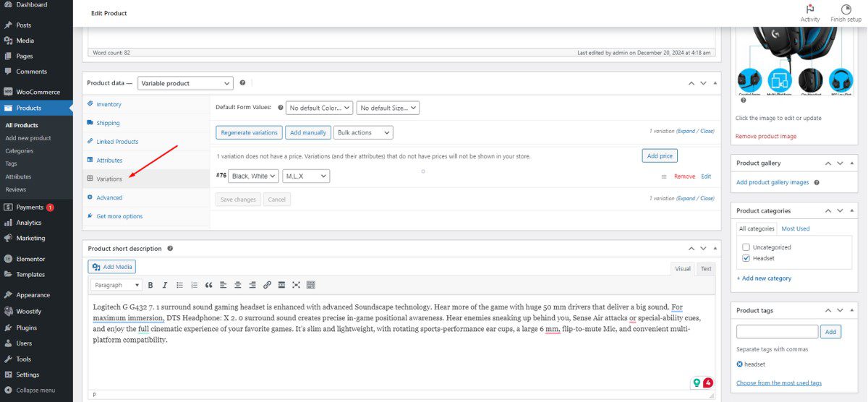Viewport: 868px width, 402px height.
Task: Click the insert link icon
Action: [x=267, y=285]
